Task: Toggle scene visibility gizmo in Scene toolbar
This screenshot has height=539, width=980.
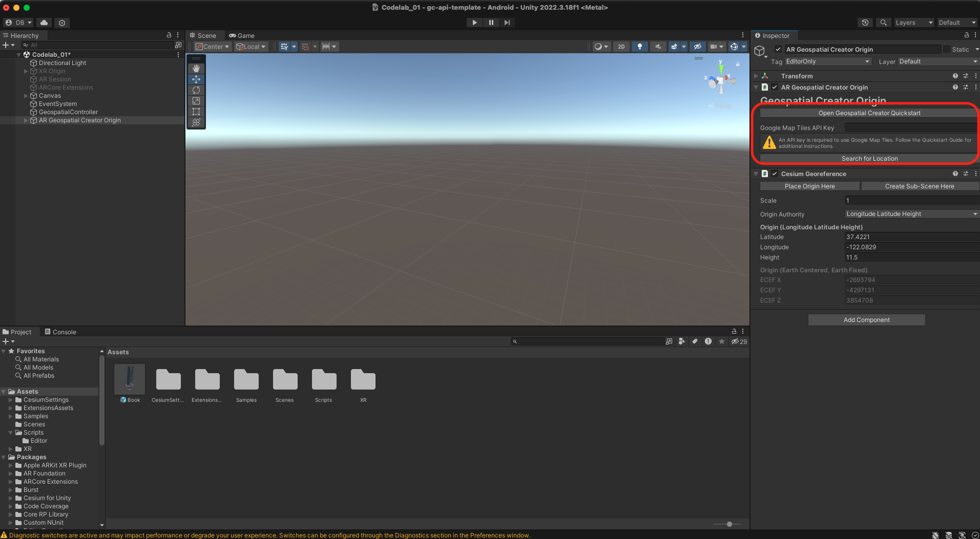Action: [698, 46]
